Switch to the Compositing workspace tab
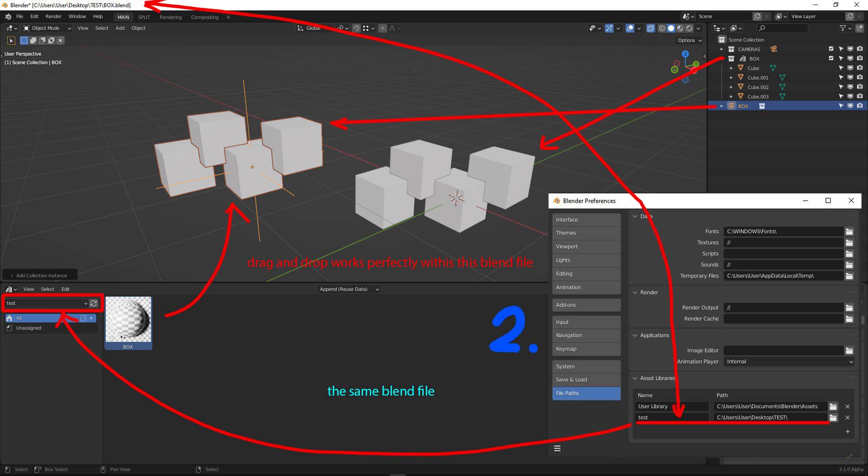This screenshot has width=868, height=476. pyautogui.click(x=204, y=17)
